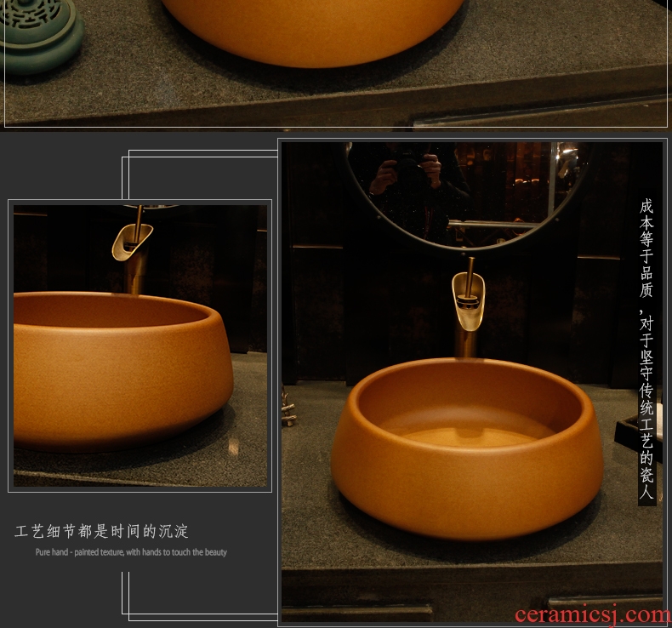This screenshot has width=672, height=628.
Task: Click the metal fixture left of right basin
Action: pos(289,410)
